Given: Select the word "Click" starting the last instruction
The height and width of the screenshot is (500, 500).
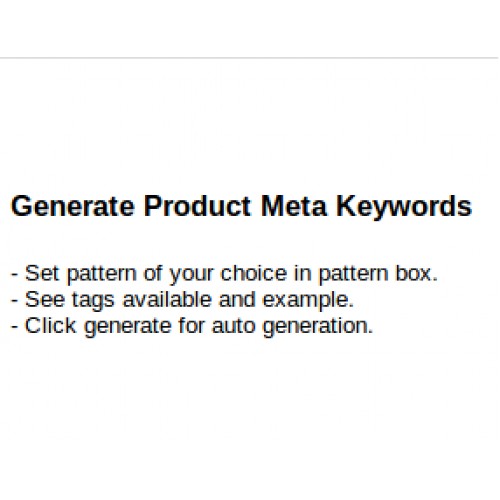Looking at the screenshot, I should point(50,326).
